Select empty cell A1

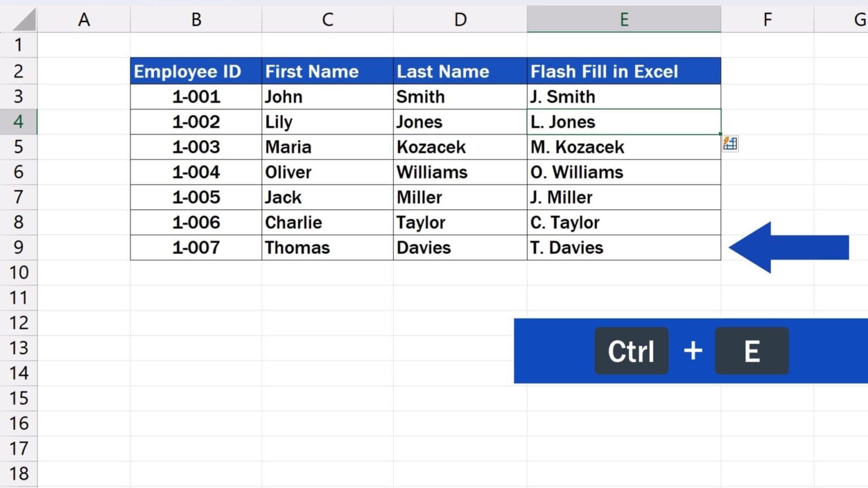(x=84, y=44)
